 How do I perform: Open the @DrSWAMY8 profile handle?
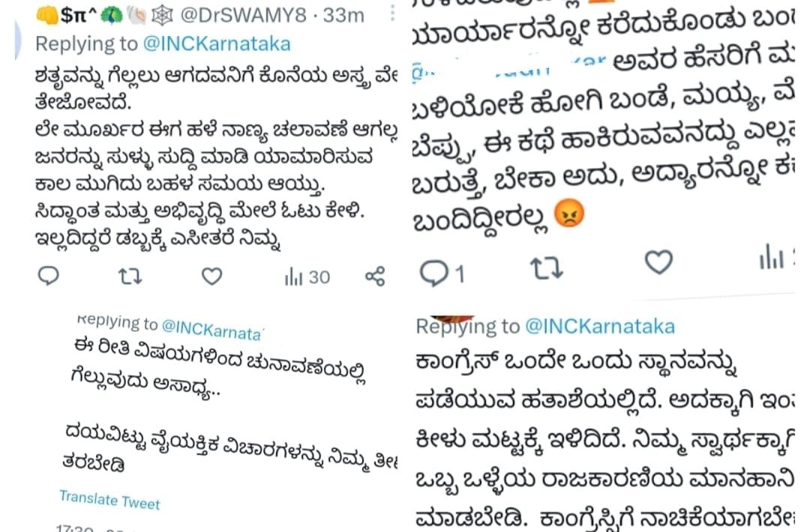[243, 16]
